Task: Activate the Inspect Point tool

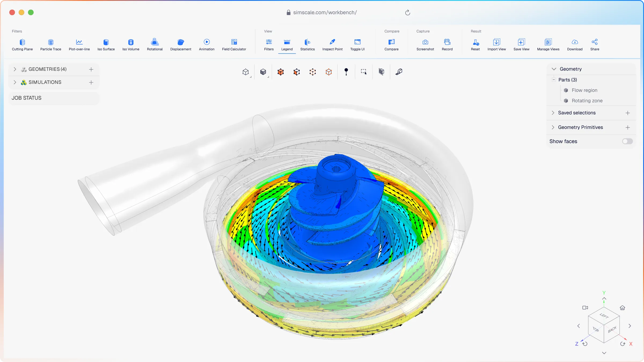Action: click(x=332, y=45)
